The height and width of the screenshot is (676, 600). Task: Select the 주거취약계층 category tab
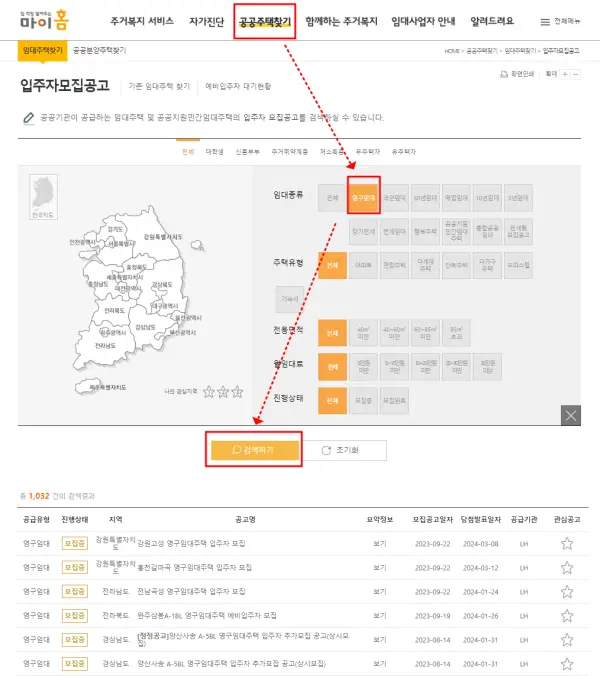(290, 152)
